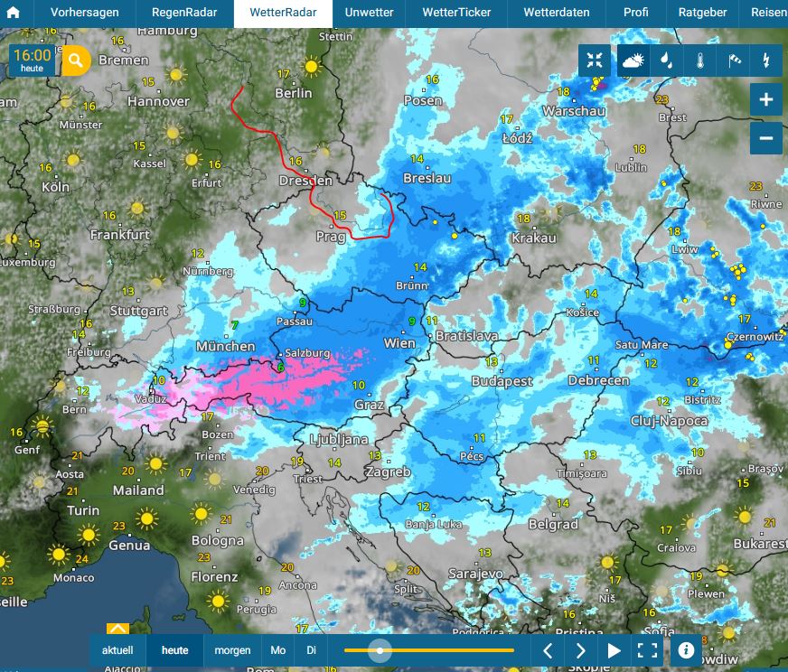The image size is (788, 672).
Task: Expand the yellow up-chevron above aktuell
Action: pyautogui.click(x=117, y=629)
